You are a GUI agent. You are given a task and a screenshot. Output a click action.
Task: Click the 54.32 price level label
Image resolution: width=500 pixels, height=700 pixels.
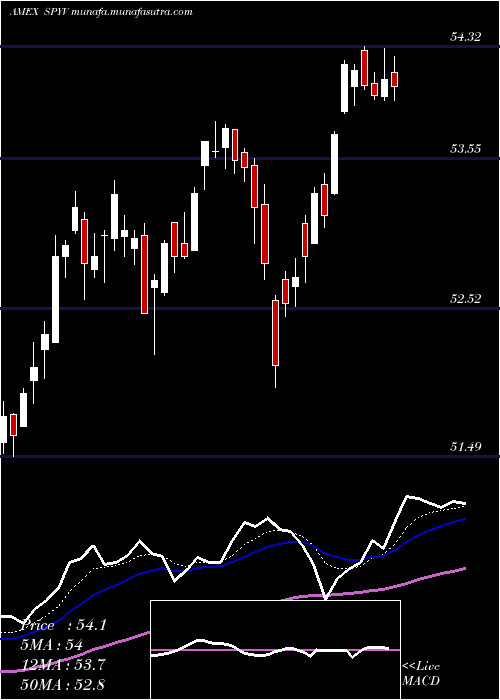tap(466, 37)
